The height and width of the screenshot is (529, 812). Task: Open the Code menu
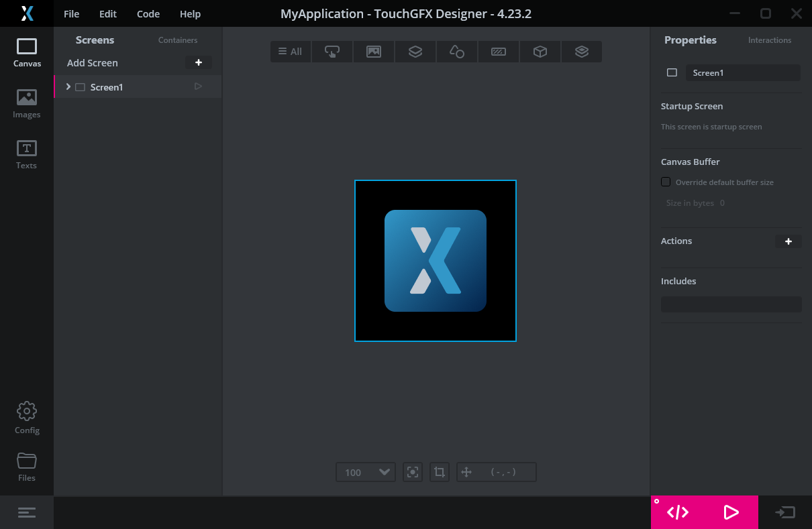tap(148, 14)
